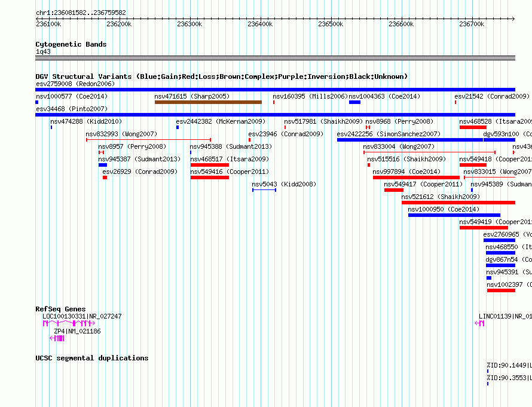
Task: Click the 1q43 cytogenetic band bar
Action: (x=275, y=58)
